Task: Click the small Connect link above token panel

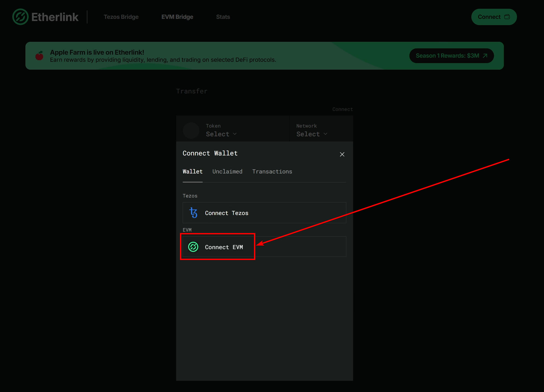Action: [343, 109]
